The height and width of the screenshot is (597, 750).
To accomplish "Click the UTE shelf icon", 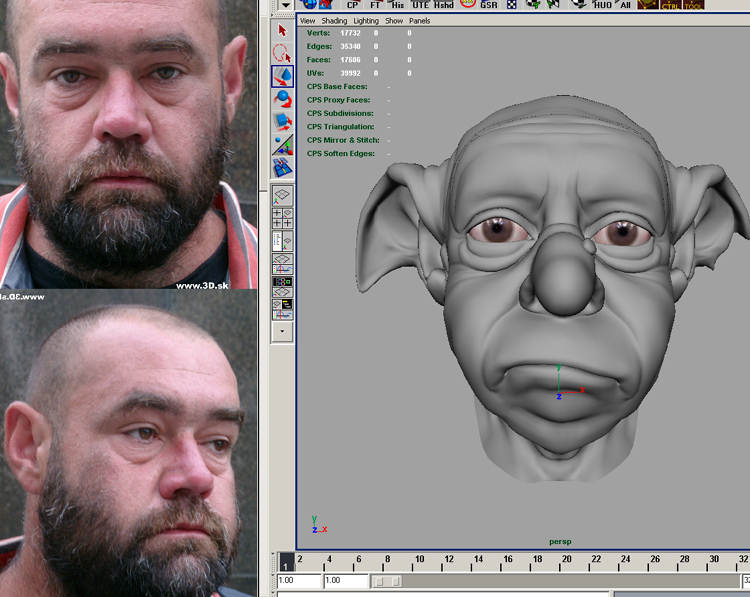I will click(x=420, y=5).
